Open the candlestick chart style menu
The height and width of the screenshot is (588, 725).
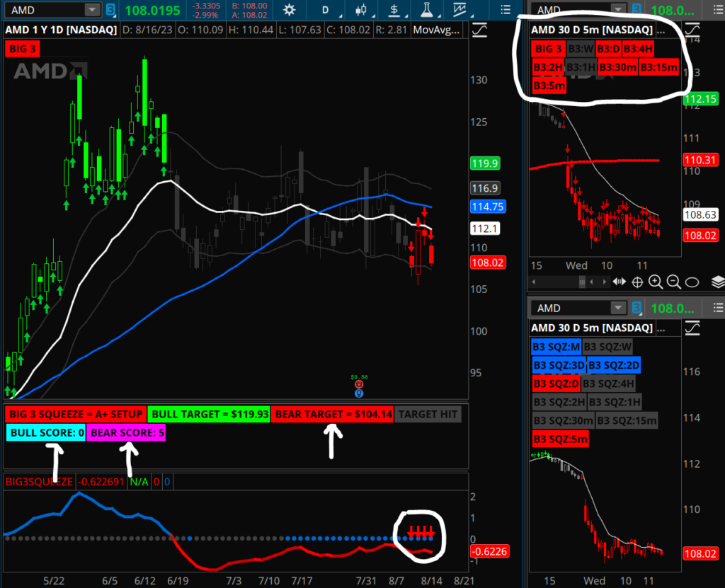361,10
